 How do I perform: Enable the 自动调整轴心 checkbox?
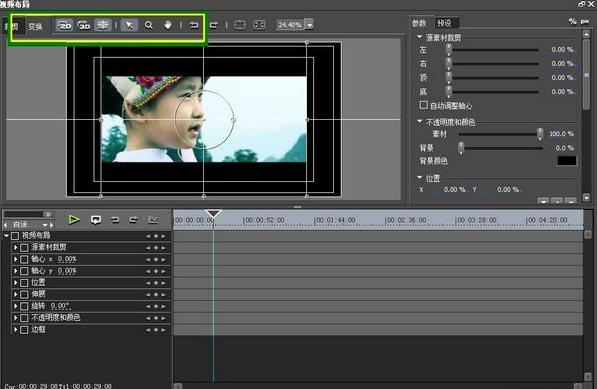pyautogui.click(x=424, y=105)
